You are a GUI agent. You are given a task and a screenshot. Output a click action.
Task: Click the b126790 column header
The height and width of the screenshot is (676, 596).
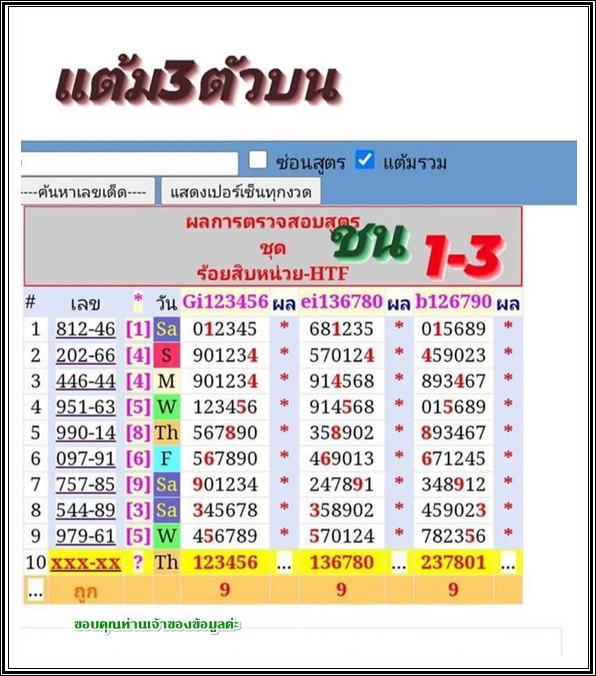point(453,301)
